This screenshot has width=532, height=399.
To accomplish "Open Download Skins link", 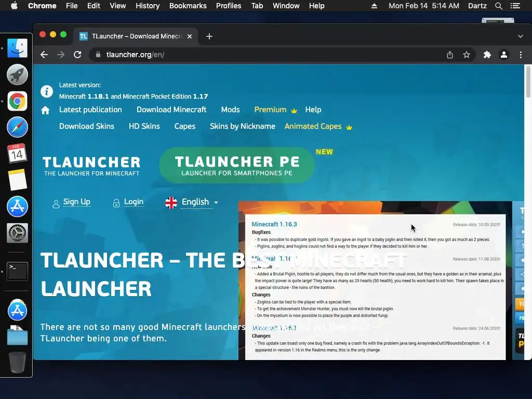I will tap(87, 126).
